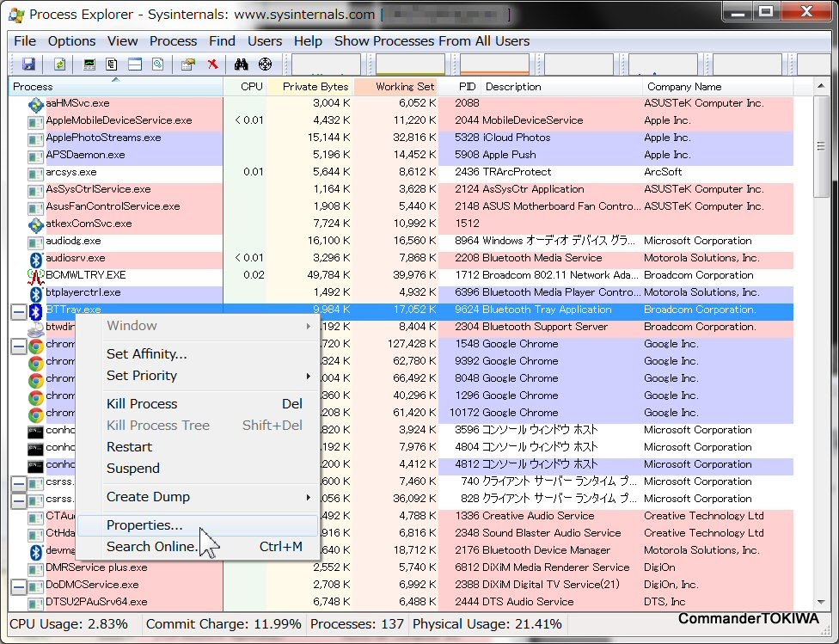Click the Bluetooth icon of audiosrv.exe
Viewport: 839px width, 644px height.
pyautogui.click(x=36, y=260)
